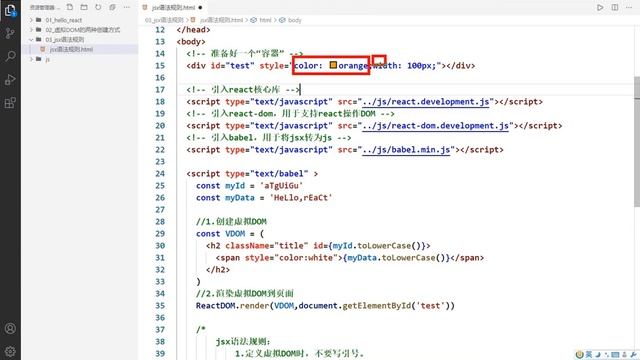Click line number 29 in gutter
The image size is (640, 360).
click(160, 234)
